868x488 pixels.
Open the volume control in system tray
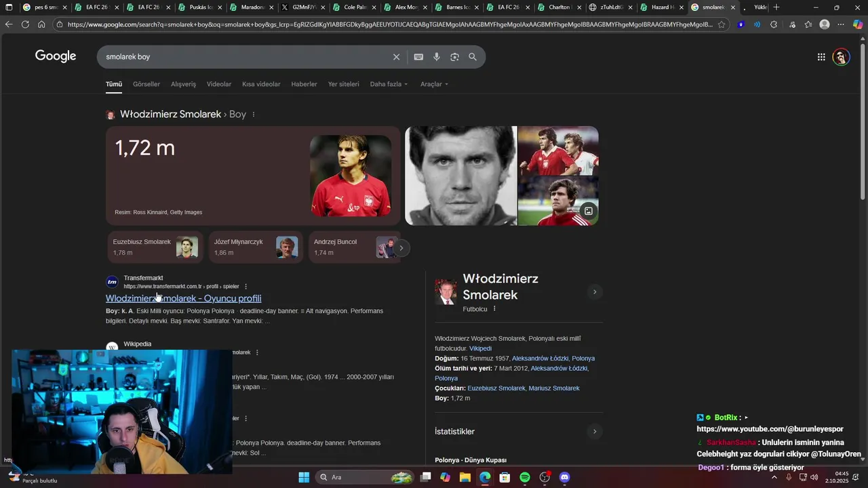coord(814,477)
